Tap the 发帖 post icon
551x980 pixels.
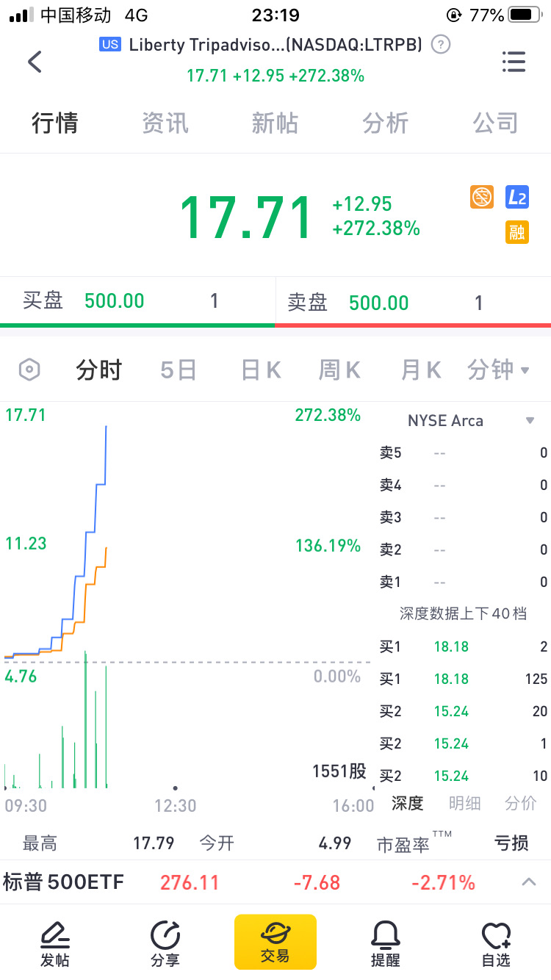click(55, 943)
